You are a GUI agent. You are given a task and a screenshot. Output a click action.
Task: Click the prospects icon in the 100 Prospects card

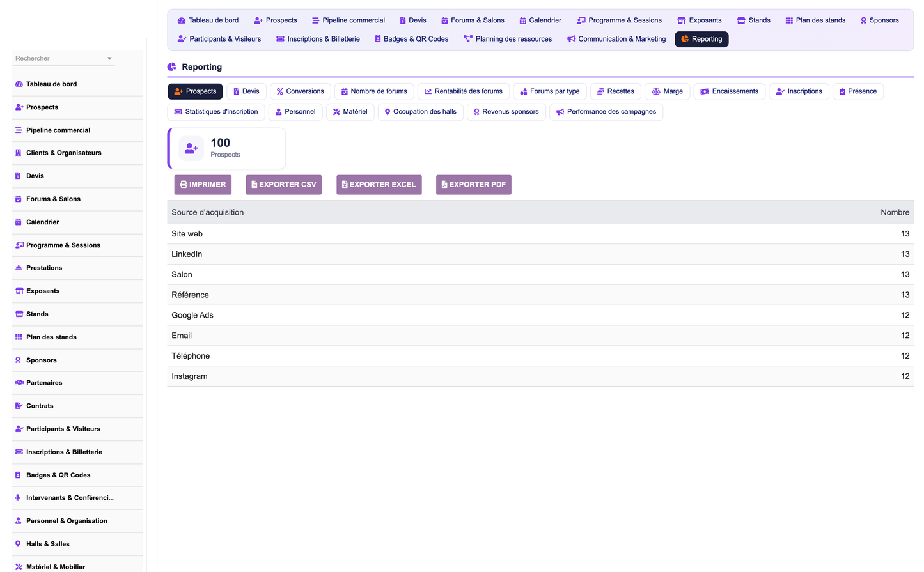pyautogui.click(x=191, y=148)
